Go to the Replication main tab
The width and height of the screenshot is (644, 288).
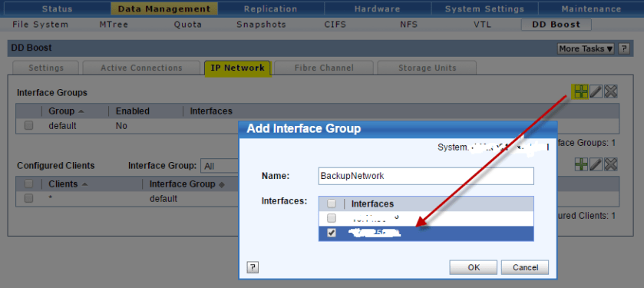tap(270, 8)
